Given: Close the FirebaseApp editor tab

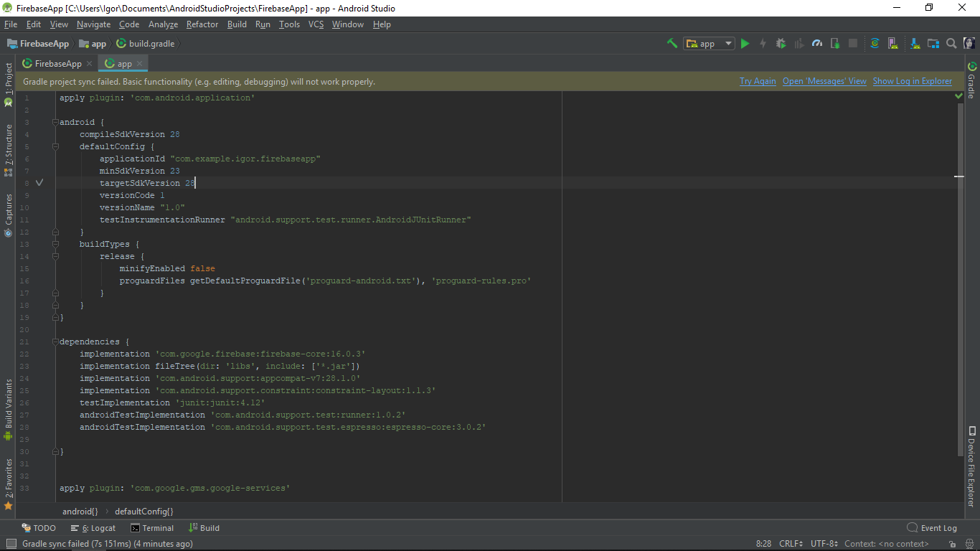Looking at the screenshot, I should click(x=90, y=64).
